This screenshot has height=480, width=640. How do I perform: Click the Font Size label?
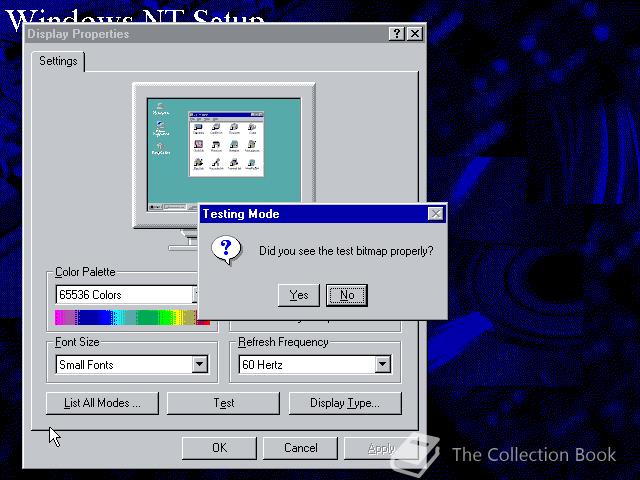pyautogui.click(x=77, y=342)
